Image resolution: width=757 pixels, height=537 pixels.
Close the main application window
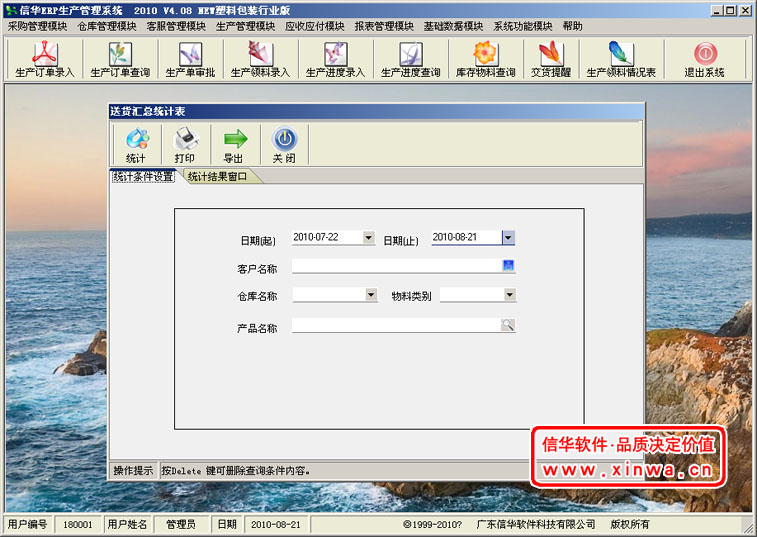pyautogui.click(x=745, y=10)
